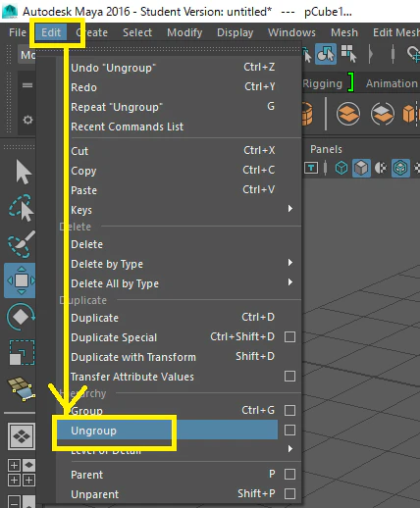Click the highlighted Ungroup menu entry
420x508 pixels.
[167, 430]
